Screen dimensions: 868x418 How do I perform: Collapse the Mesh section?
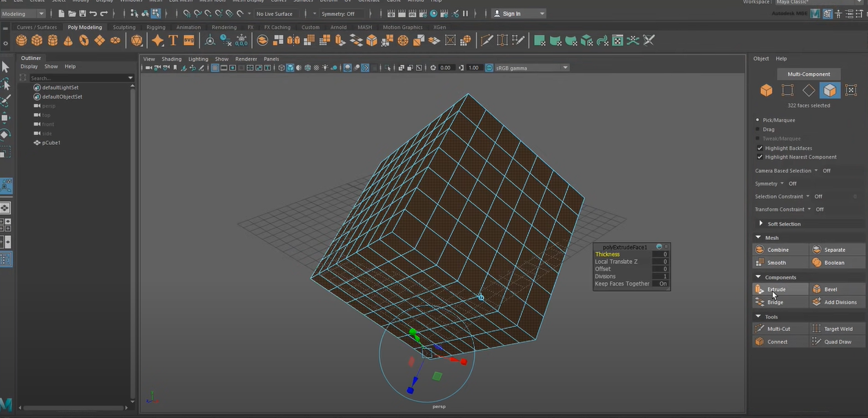click(758, 237)
